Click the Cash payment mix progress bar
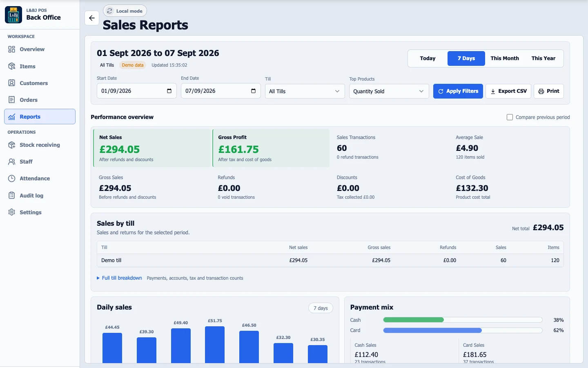This screenshot has width=588, height=368. (x=463, y=320)
